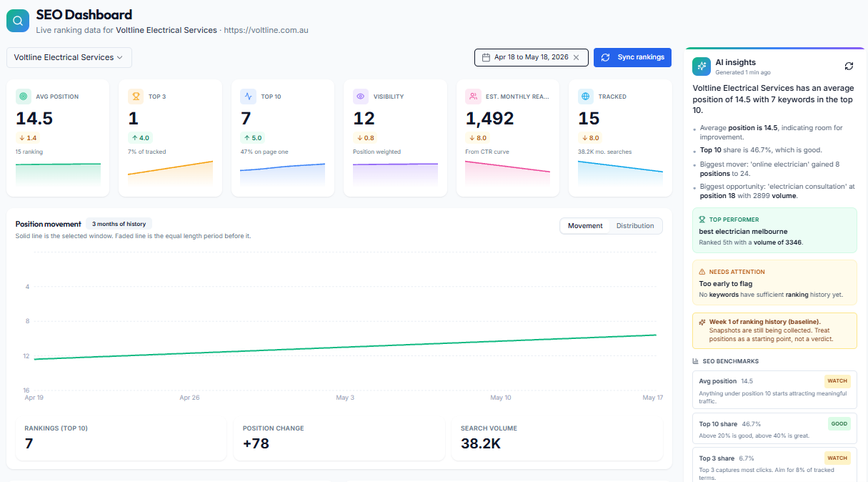The width and height of the screenshot is (868, 482).
Task: Click the Search Volume 38.2K value
Action: point(481,443)
